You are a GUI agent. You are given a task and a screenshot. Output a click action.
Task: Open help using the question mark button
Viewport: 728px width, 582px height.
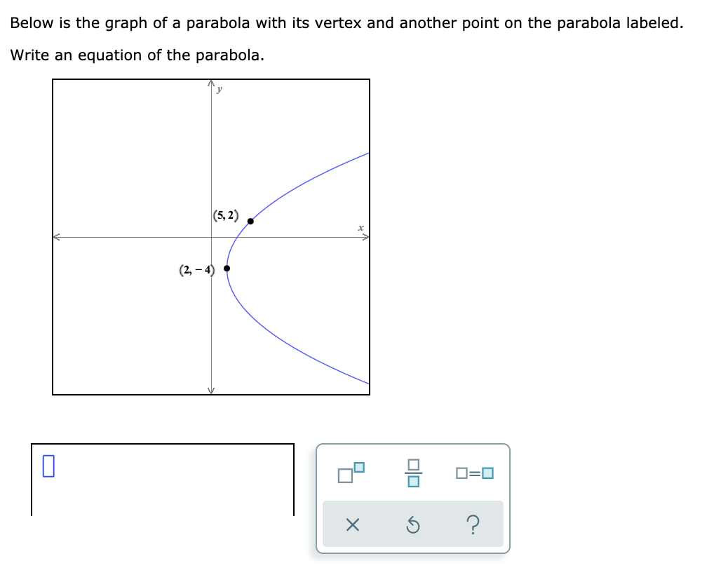pyautogui.click(x=473, y=525)
